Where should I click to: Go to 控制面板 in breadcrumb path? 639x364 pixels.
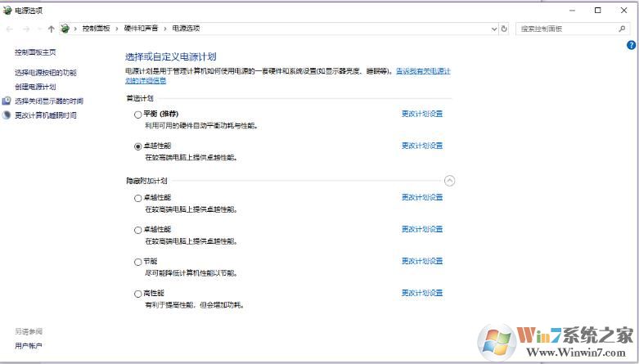96,29
